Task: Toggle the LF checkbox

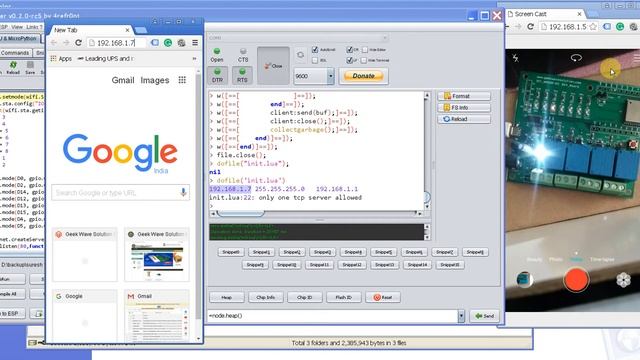Action: point(349,60)
